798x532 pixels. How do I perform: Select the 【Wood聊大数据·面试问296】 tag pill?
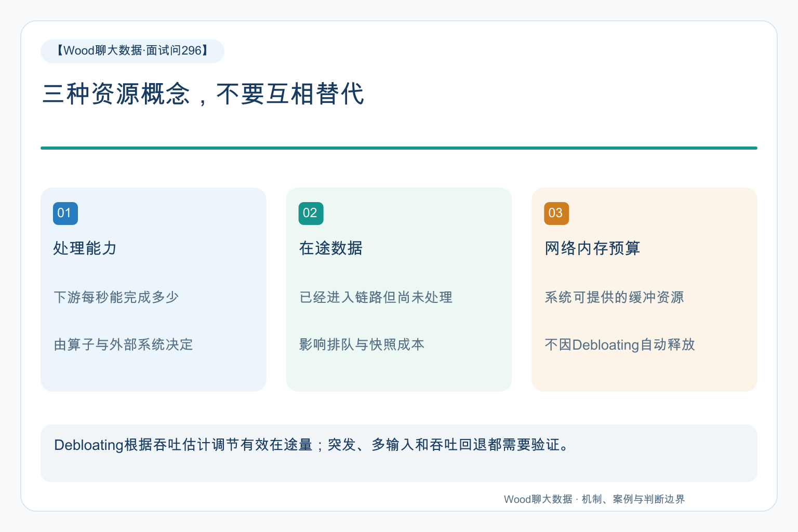tap(132, 51)
